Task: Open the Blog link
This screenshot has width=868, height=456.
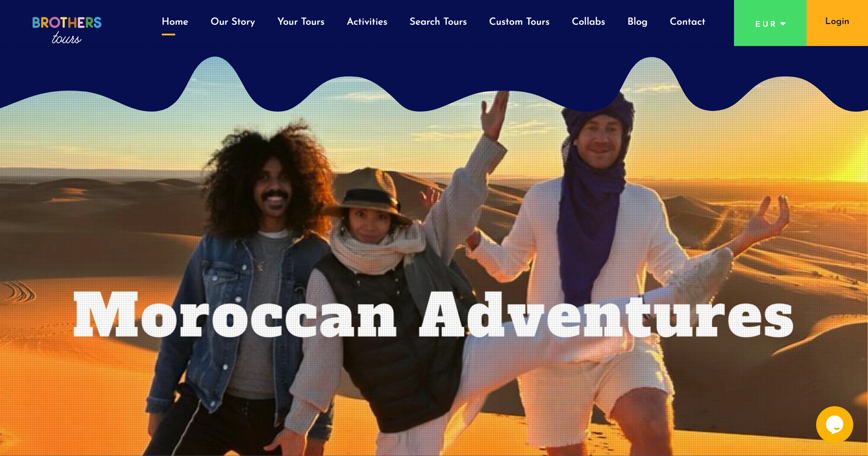Action: (637, 22)
